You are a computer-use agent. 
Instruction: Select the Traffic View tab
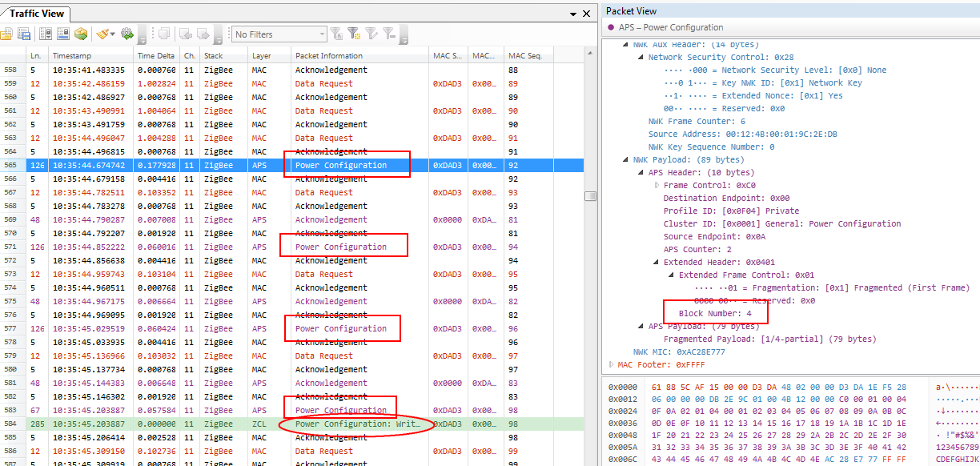coord(36,14)
